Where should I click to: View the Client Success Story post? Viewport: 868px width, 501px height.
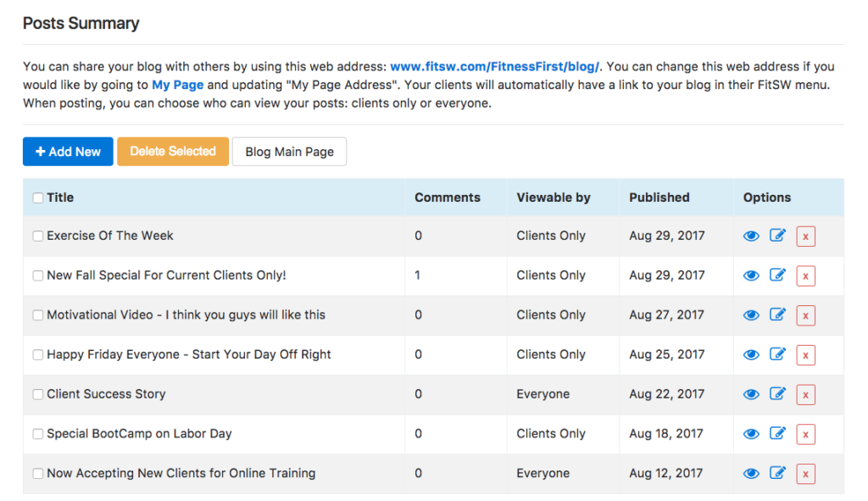(x=751, y=395)
